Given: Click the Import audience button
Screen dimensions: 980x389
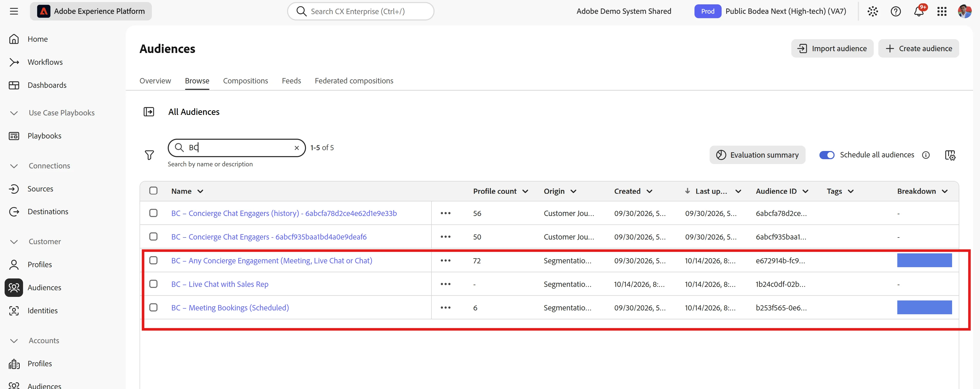Looking at the screenshot, I should [x=832, y=48].
